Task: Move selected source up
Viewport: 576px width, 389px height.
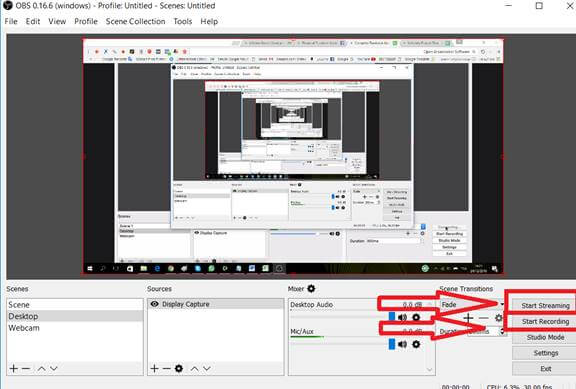Action: click(195, 368)
